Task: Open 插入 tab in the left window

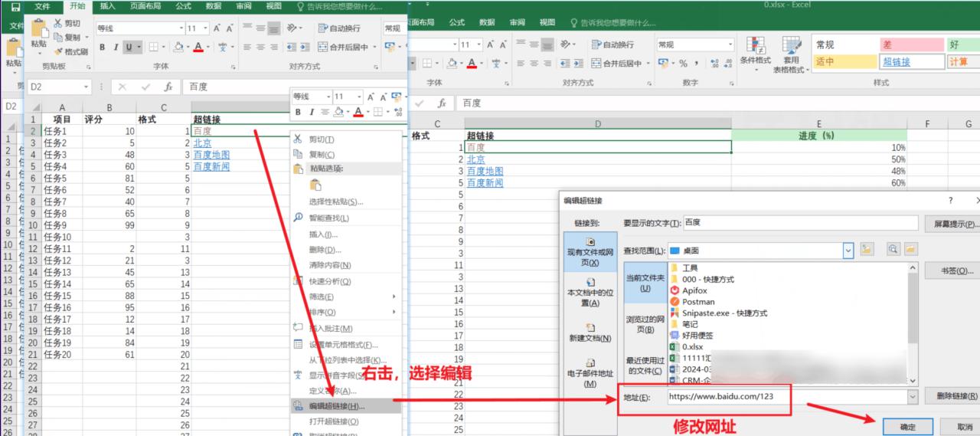Action: point(108,6)
